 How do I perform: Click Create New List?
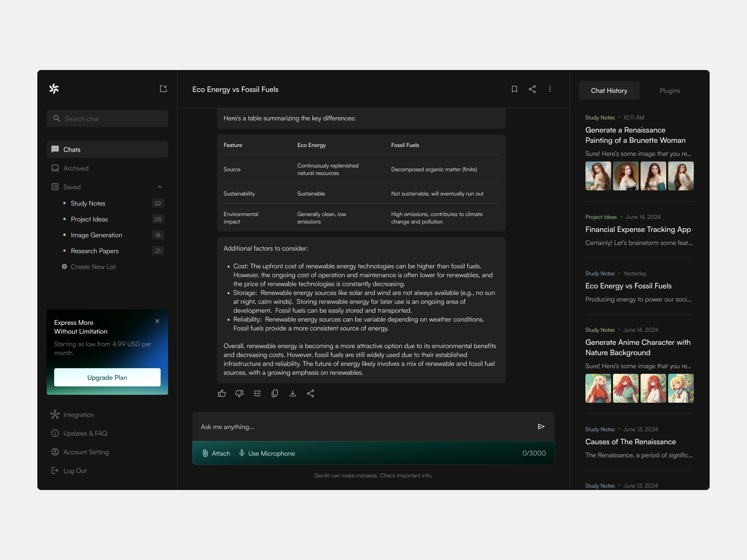coord(93,267)
